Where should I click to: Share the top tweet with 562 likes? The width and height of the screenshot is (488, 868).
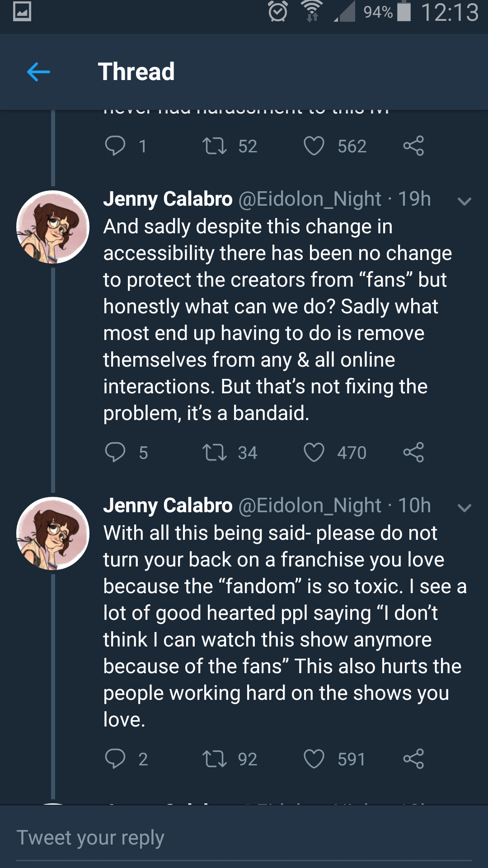point(413,146)
